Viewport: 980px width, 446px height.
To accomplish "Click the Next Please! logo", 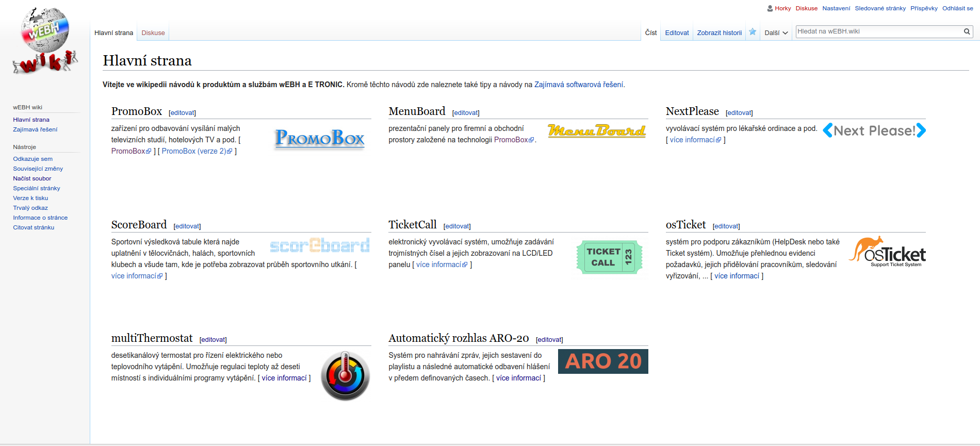I will (874, 130).
